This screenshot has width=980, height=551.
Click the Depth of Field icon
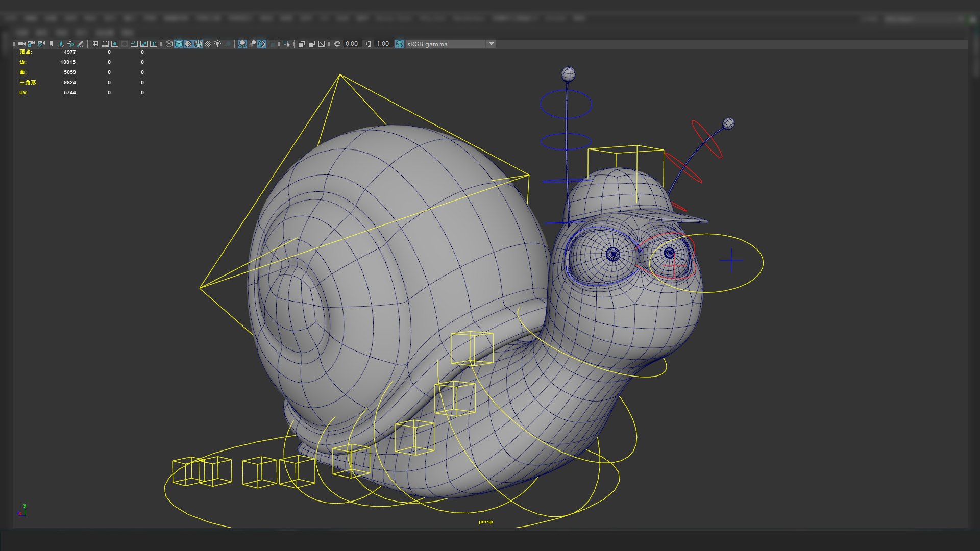pyautogui.click(x=272, y=44)
